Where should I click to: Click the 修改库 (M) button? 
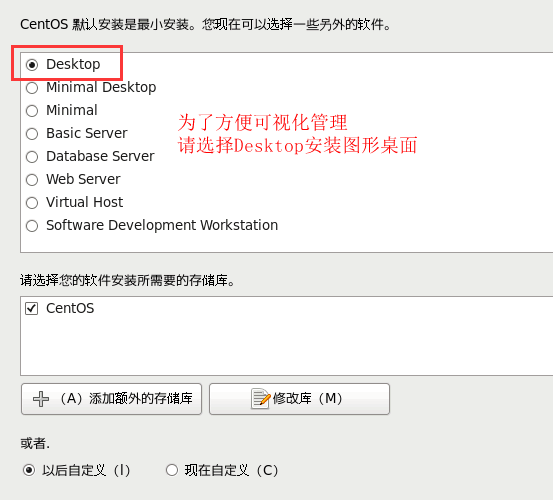[x=299, y=399]
